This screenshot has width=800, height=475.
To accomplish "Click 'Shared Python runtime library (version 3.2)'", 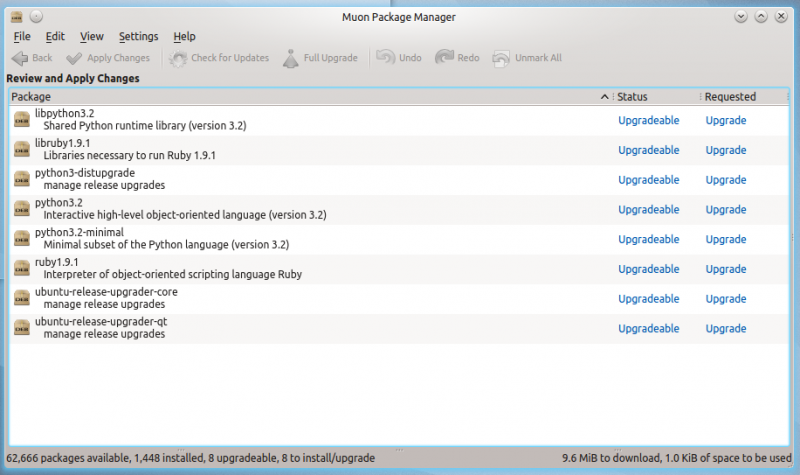I will coord(145,126).
